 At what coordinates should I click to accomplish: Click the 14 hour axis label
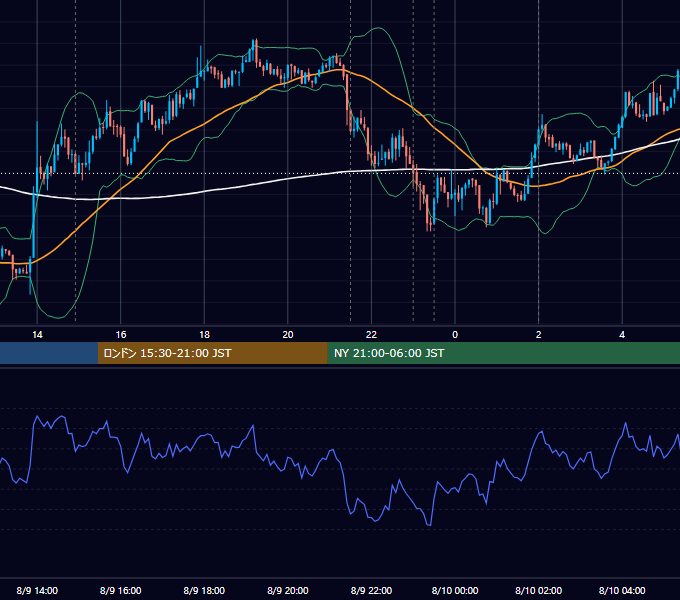click(x=37, y=335)
